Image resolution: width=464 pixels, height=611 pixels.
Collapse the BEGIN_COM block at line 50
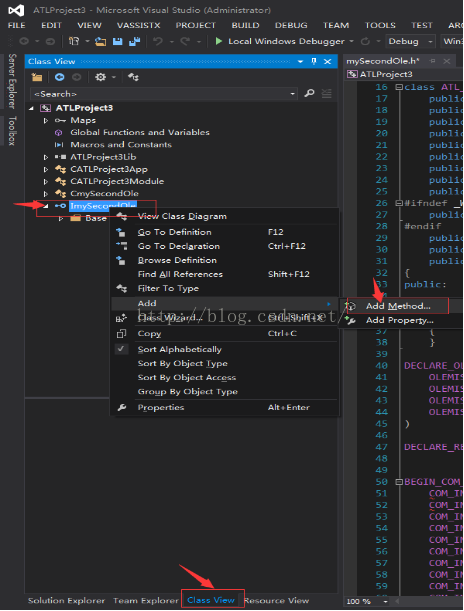399,482
